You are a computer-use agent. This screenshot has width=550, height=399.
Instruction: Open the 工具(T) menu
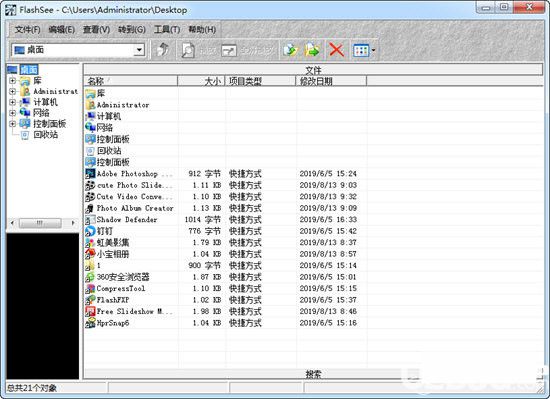point(167,29)
